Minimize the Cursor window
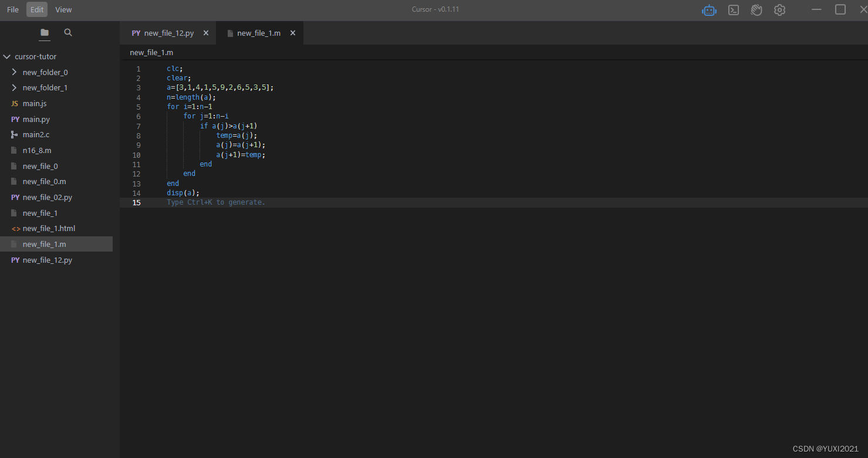Image resolution: width=868 pixels, height=458 pixels. [x=816, y=9]
